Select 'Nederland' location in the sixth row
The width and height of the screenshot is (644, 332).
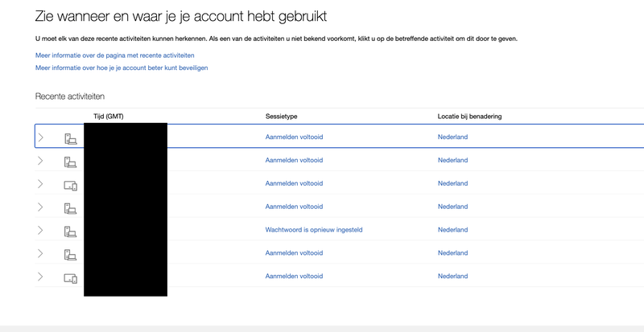(452, 252)
